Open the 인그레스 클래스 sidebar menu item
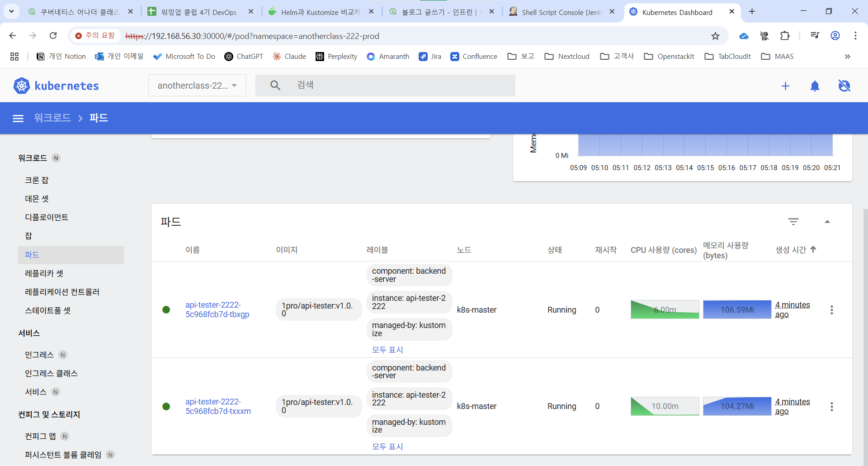Image resolution: width=868 pixels, height=466 pixels. coord(51,374)
